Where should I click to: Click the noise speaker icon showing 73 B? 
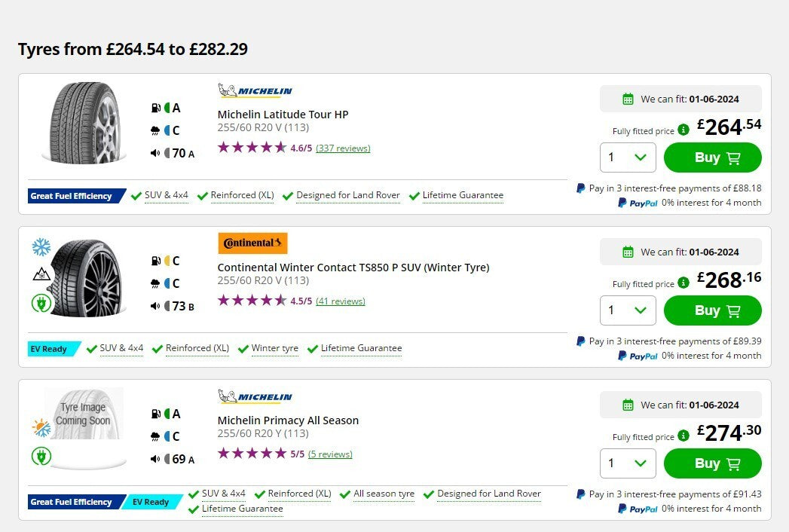pos(155,306)
